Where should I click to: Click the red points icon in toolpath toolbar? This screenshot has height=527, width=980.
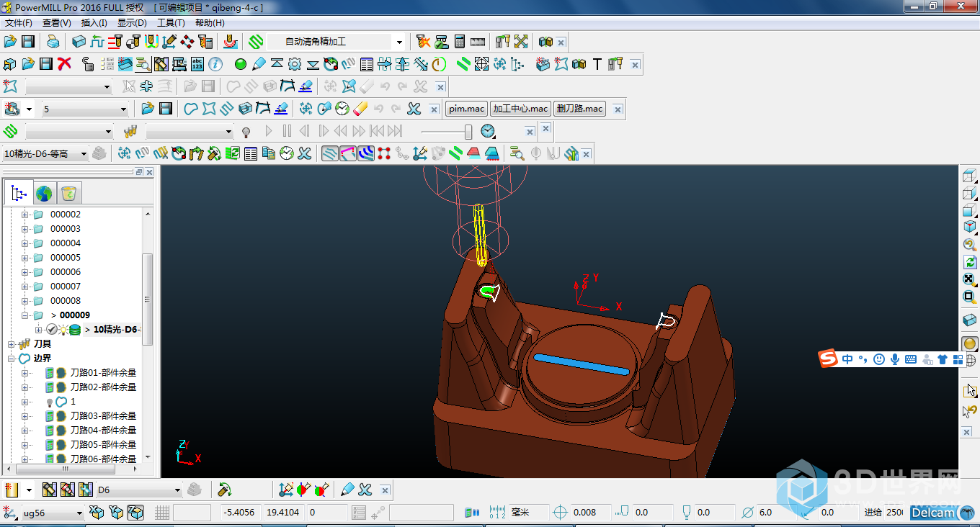(383, 153)
